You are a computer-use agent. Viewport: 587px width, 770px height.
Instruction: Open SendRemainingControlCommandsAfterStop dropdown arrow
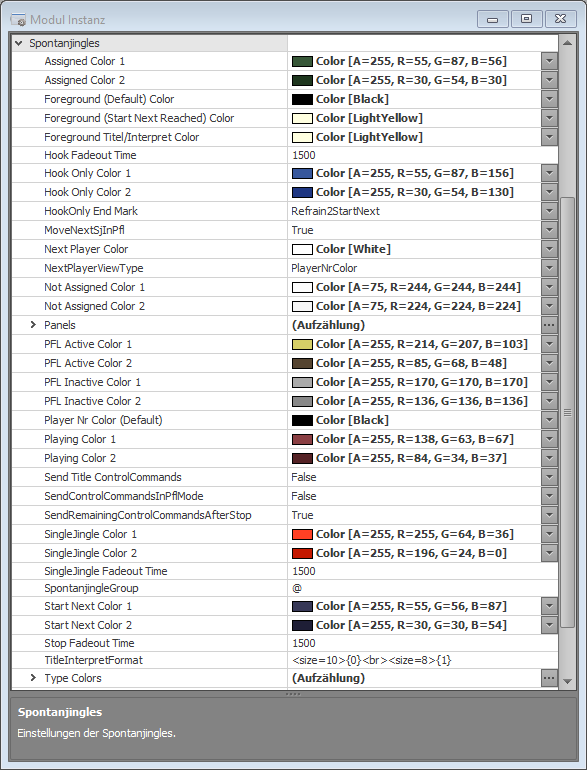[549, 515]
